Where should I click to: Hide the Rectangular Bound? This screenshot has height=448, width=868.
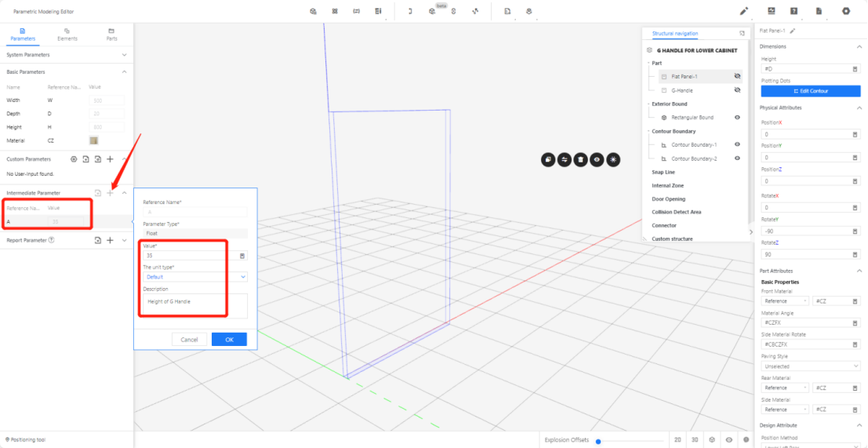click(x=737, y=118)
